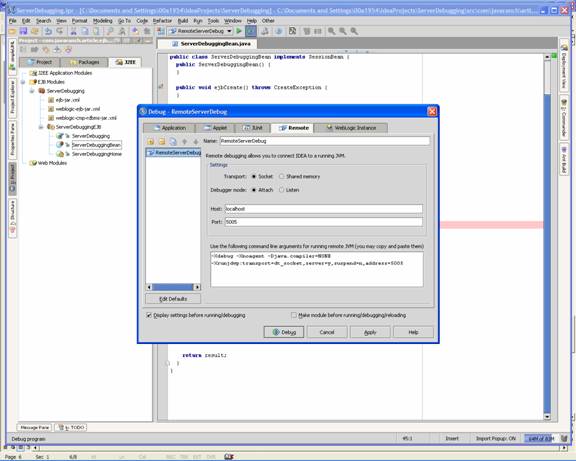Click the Paste clipboard toolbar icon
The width and height of the screenshot is (576, 461).
(x=96, y=31)
